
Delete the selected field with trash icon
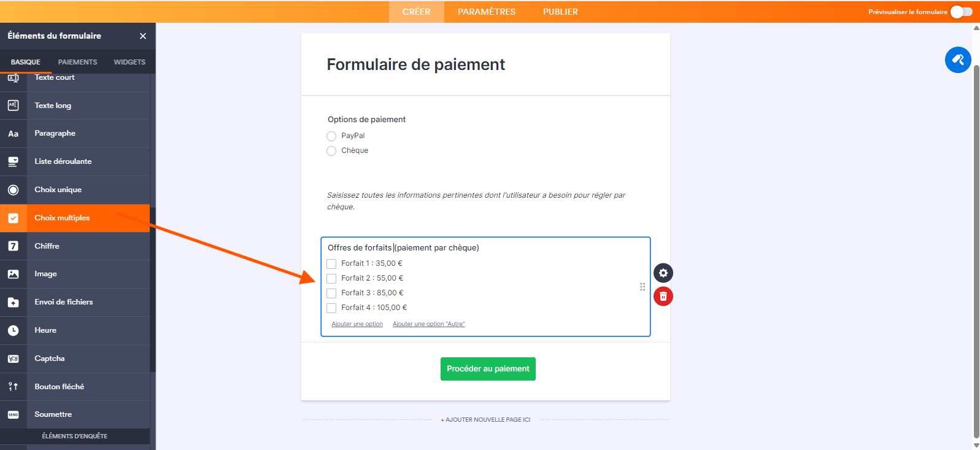click(x=663, y=297)
